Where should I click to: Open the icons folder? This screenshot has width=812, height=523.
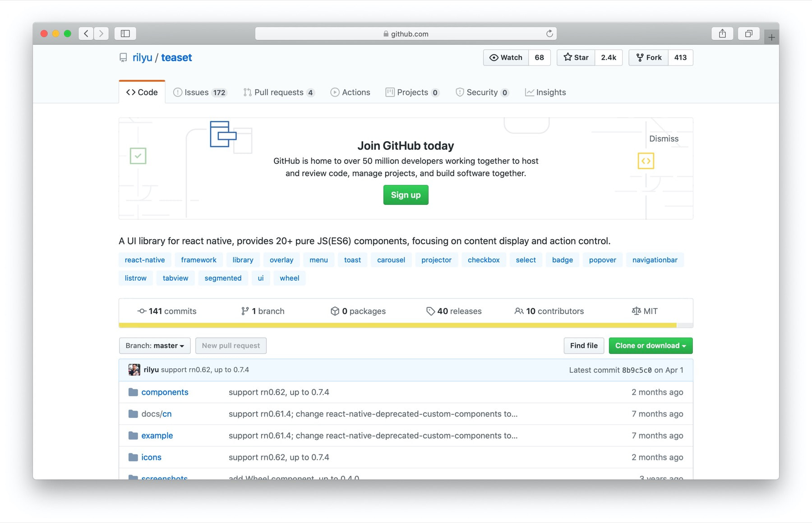pyautogui.click(x=151, y=457)
